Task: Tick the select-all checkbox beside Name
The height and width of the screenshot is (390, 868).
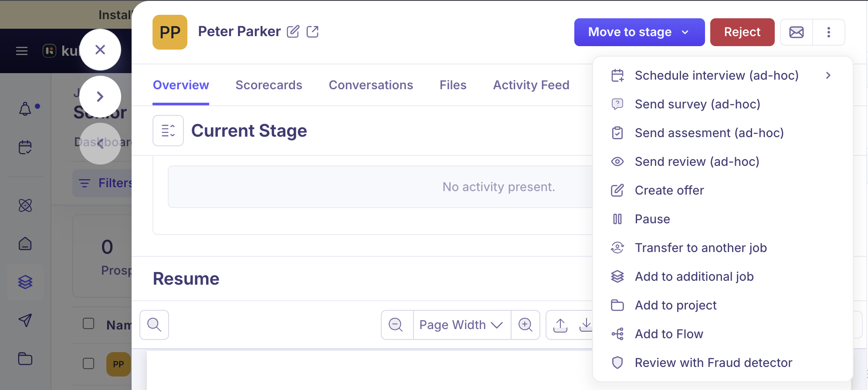Action: pos(88,323)
